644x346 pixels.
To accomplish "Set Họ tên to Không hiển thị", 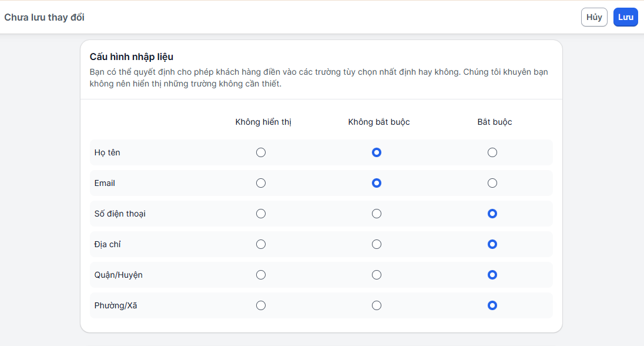I will click(261, 152).
